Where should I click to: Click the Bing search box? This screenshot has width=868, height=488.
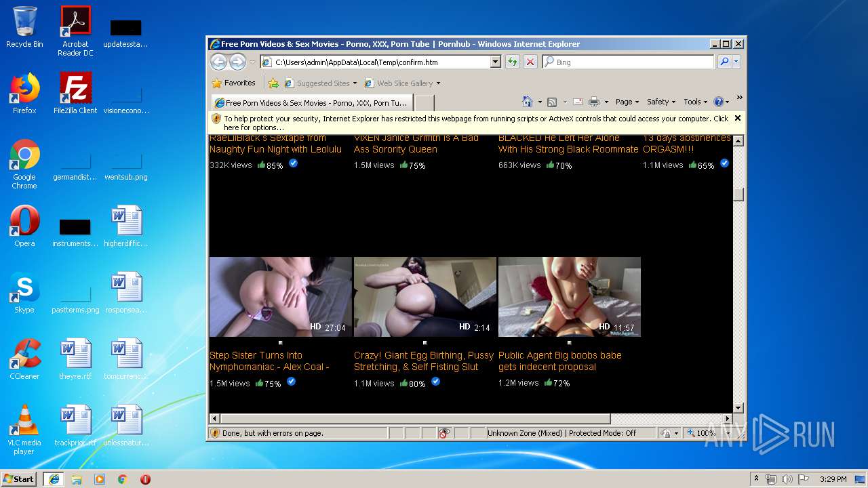click(x=628, y=62)
